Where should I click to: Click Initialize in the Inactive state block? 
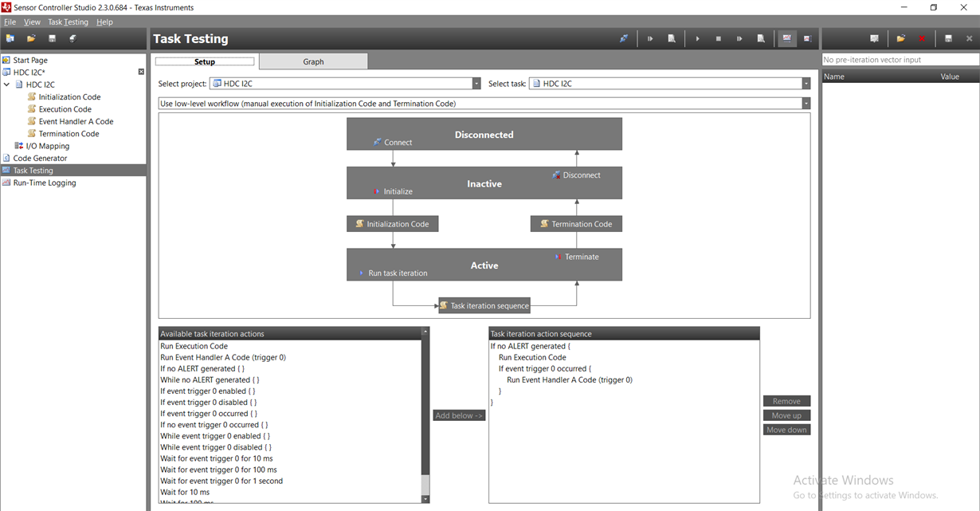(393, 191)
